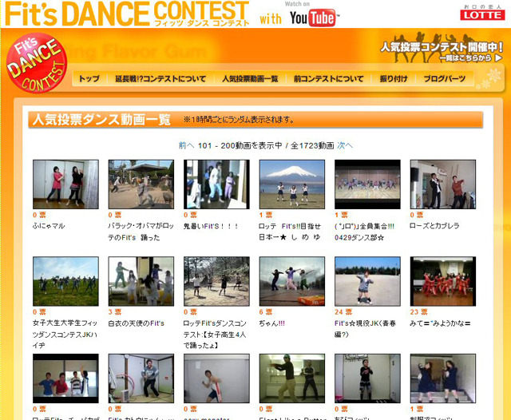Click the 101 - 200動画を表示中 text
The height and width of the screenshot is (420, 511).
coord(240,145)
